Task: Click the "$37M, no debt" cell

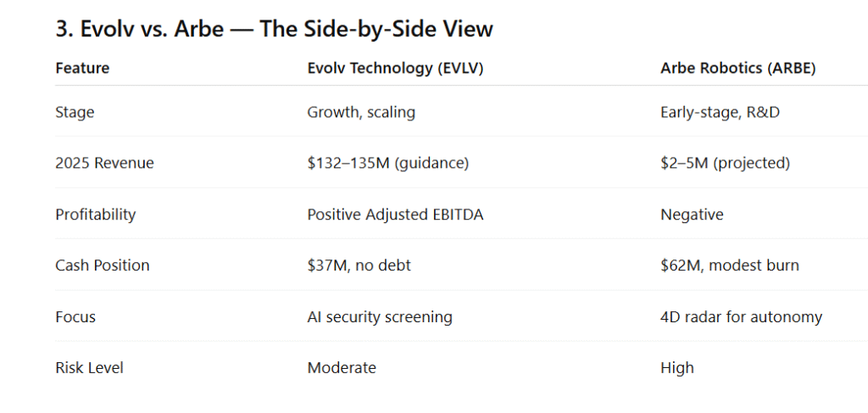Action: 359,265
